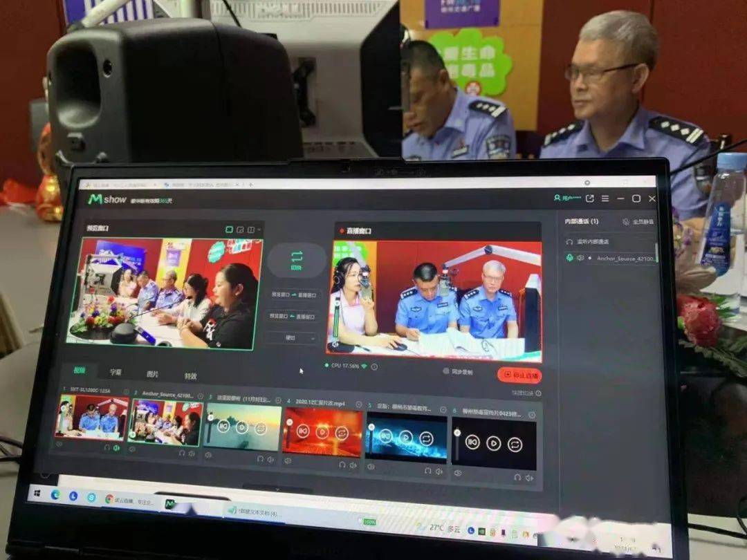Click the user account icon in the title bar
The height and width of the screenshot is (560, 747).
tap(557, 198)
